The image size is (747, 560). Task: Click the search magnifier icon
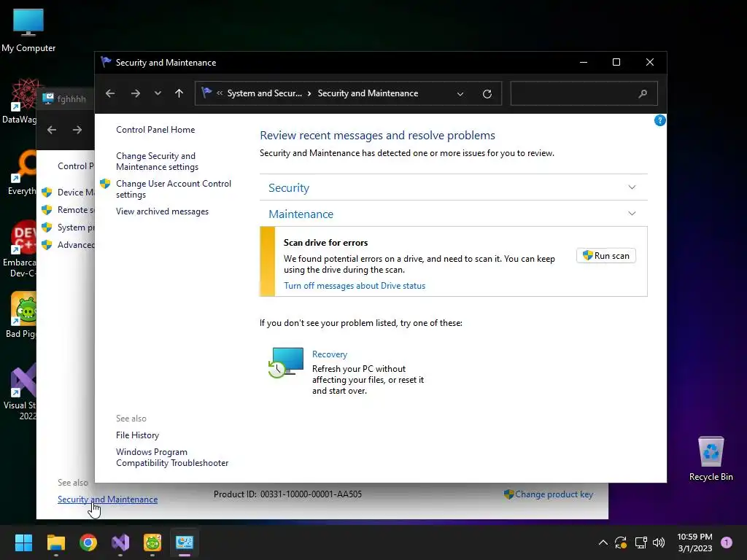point(643,93)
